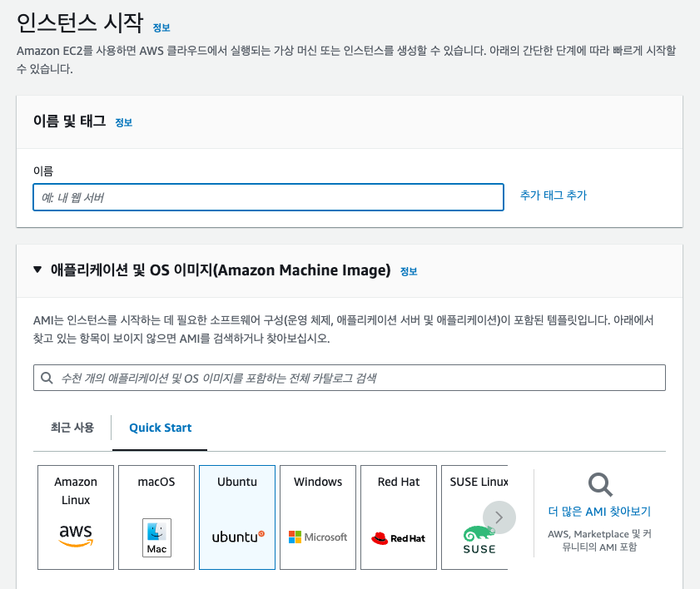
Task: Select the Microsoft Windows logo
Action: [x=318, y=537]
